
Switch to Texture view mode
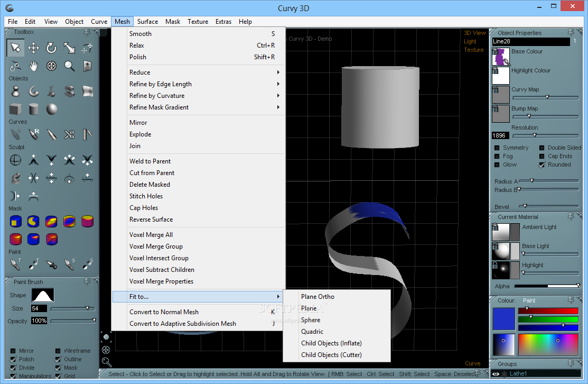click(474, 50)
